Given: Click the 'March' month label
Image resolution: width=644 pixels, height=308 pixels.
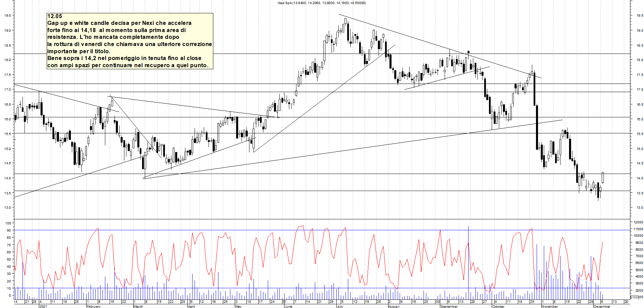Looking at the screenshot, I should click(x=138, y=306).
